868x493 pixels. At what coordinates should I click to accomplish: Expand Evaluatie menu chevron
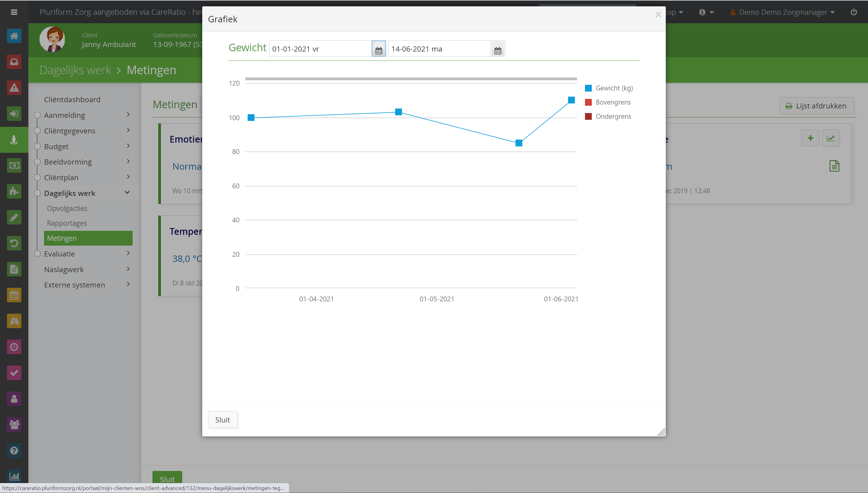tap(128, 253)
